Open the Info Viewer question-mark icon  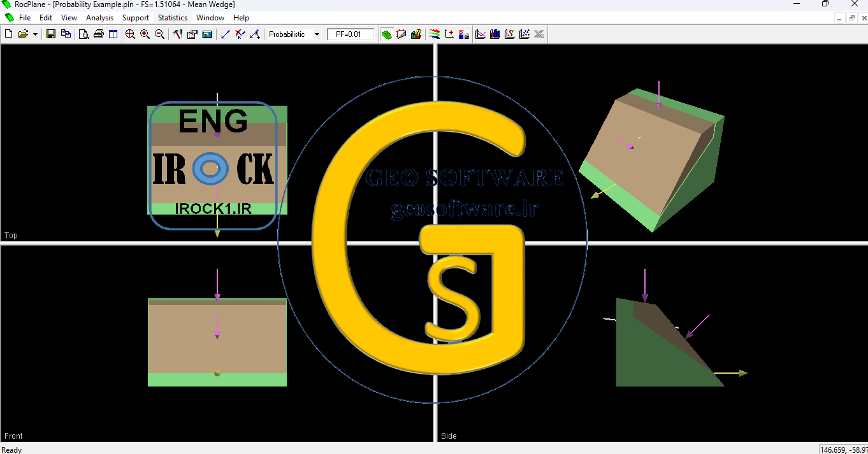(x=416, y=34)
